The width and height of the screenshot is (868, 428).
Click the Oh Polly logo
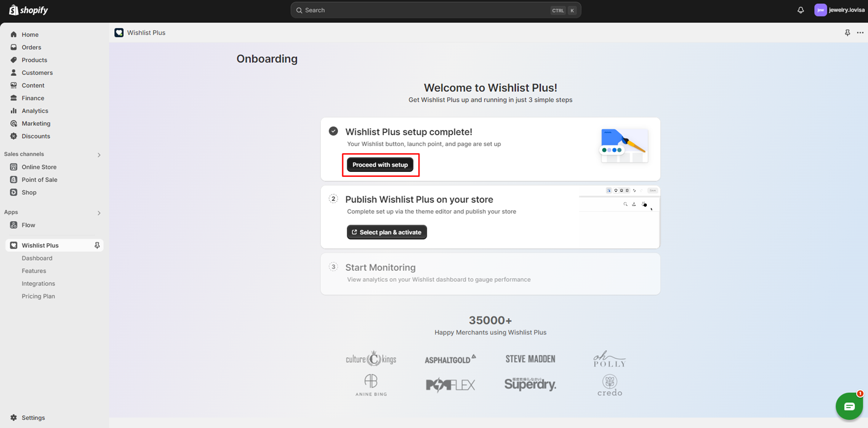(610, 358)
